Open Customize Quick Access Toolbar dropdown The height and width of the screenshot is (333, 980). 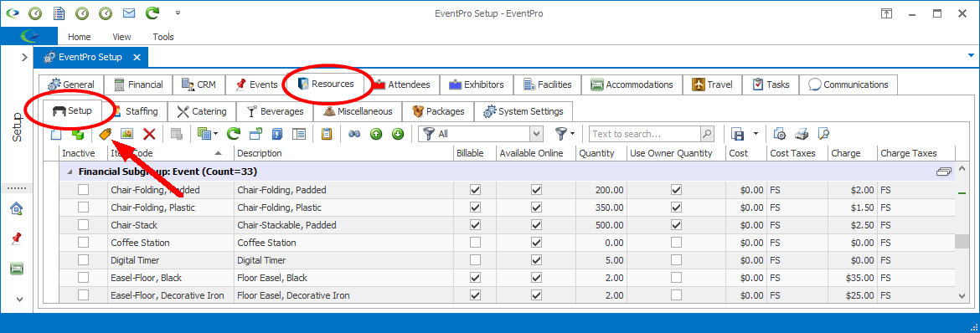(x=178, y=13)
